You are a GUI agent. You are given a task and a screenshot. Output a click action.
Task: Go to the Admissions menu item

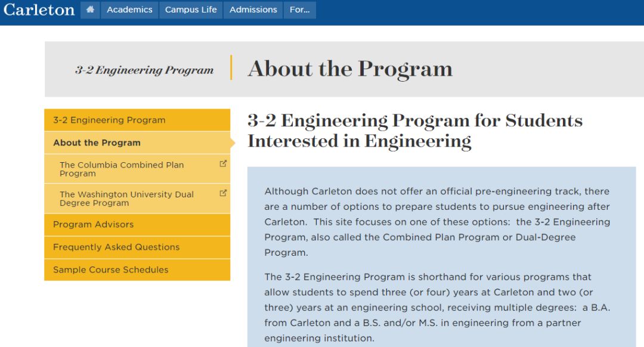[253, 10]
